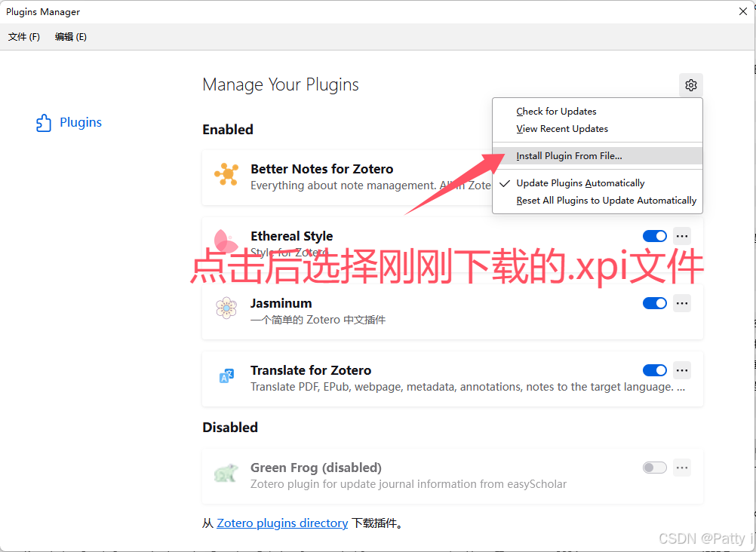This screenshot has height=552, width=756.
Task: Disable the Ethereal Style plugin toggle
Action: point(655,236)
